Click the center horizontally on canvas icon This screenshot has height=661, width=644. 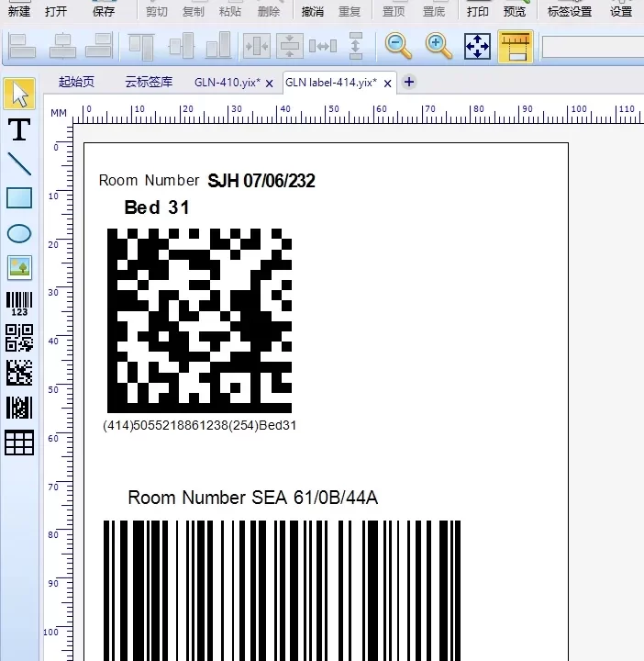click(x=257, y=46)
